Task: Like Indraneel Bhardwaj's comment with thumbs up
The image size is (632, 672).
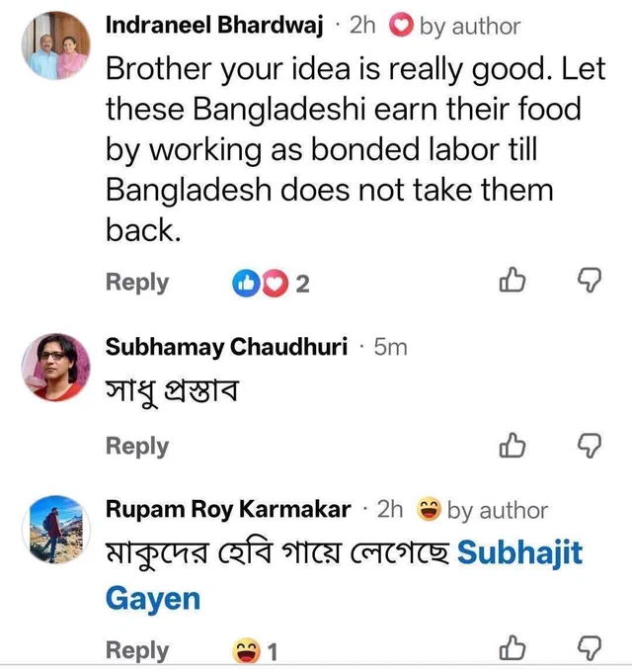Action: click(x=513, y=280)
